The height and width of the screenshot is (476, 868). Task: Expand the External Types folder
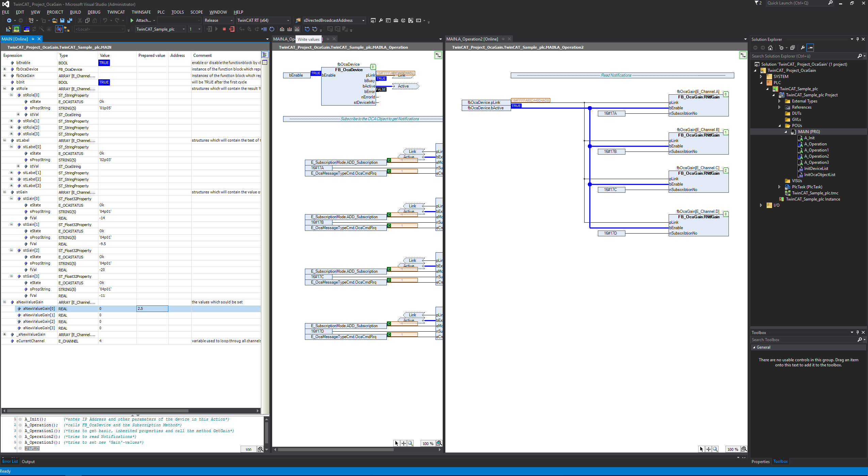(780, 101)
